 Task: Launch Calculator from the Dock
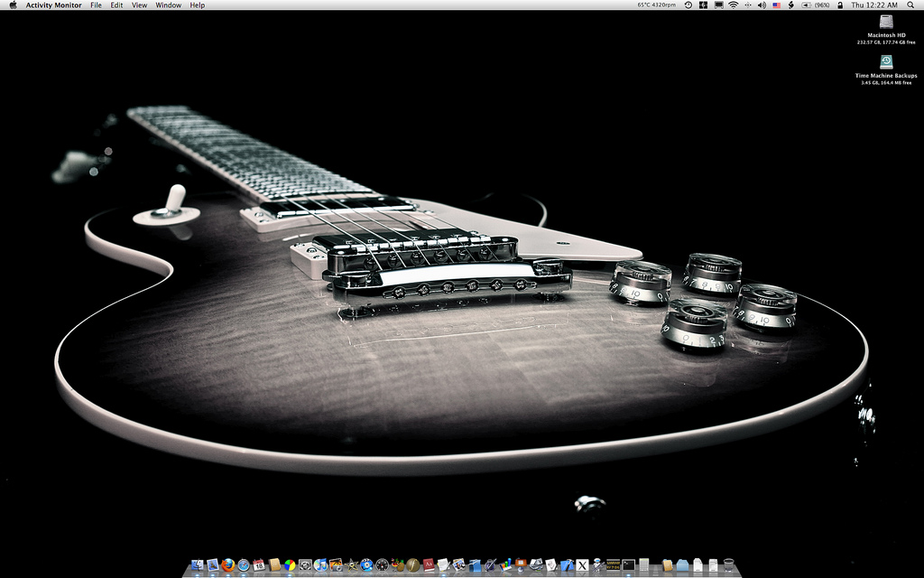tap(644, 565)
